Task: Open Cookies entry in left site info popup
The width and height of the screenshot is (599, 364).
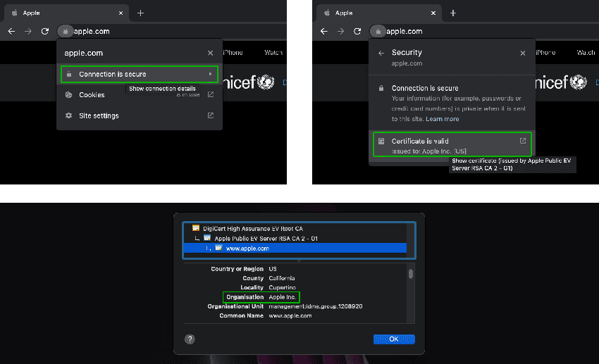Action: click(139, 94)
